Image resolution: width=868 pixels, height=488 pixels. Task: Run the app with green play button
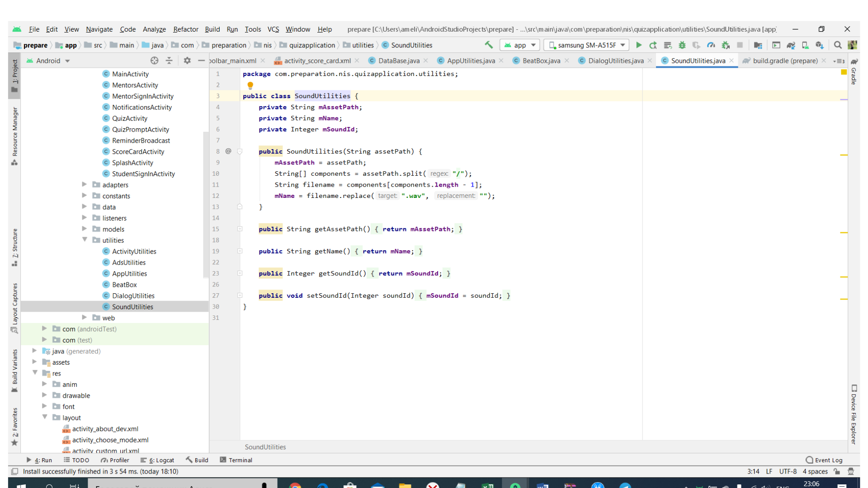pos(639,45)
